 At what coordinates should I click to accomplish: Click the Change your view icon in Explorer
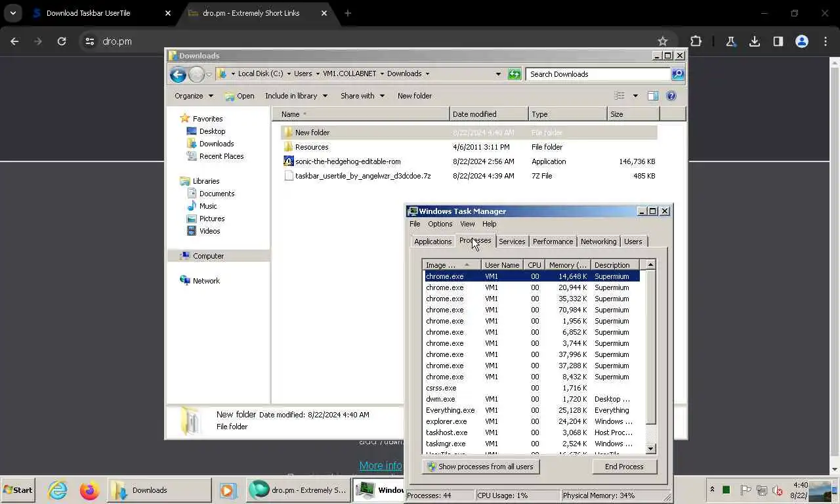pyautogui.click(x=619, y=96)
